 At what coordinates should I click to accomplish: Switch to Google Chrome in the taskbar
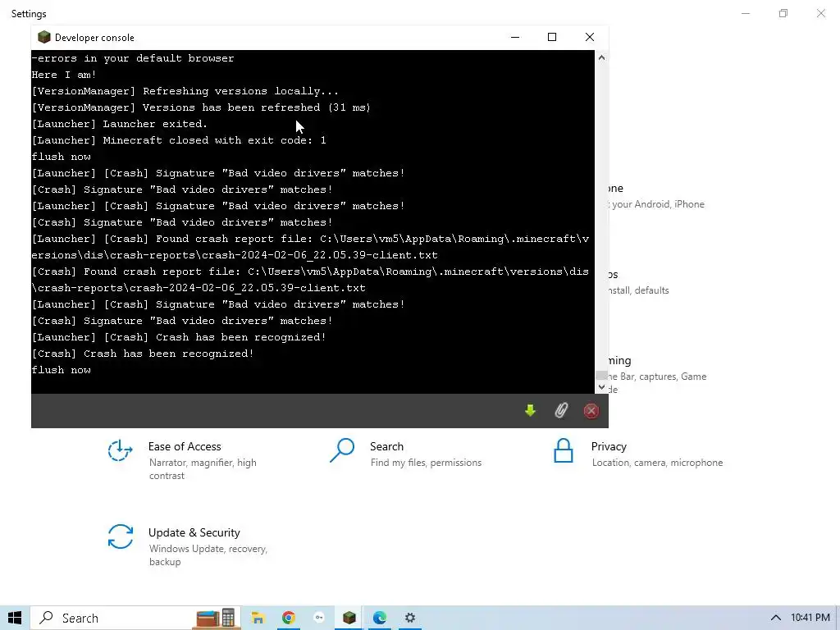pyautogui.click(x=288, y=618)
